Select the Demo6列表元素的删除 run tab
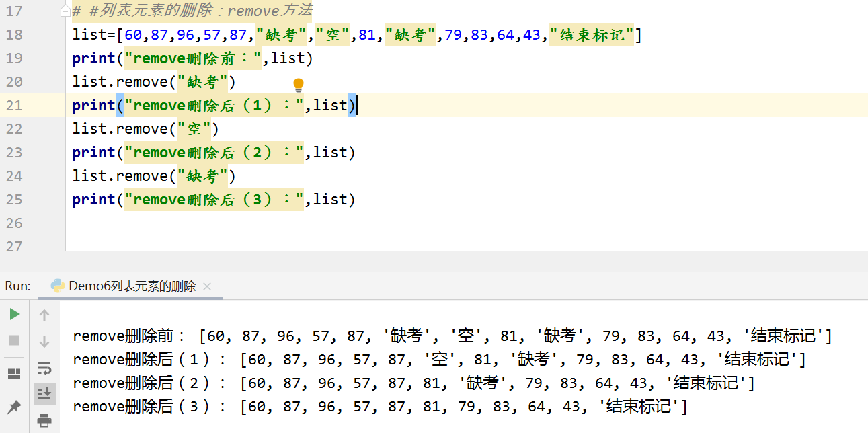Viewport: 868px width, 433px height. pyautogui.click(x=132, y=286)
